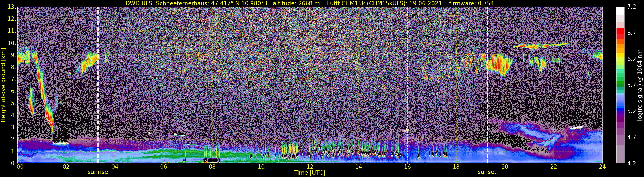Image resolution: width=644 pixels, height=177 pixels.
Task: Click the colorbar tick value '5.7'
Action: [x=632, y=85]
